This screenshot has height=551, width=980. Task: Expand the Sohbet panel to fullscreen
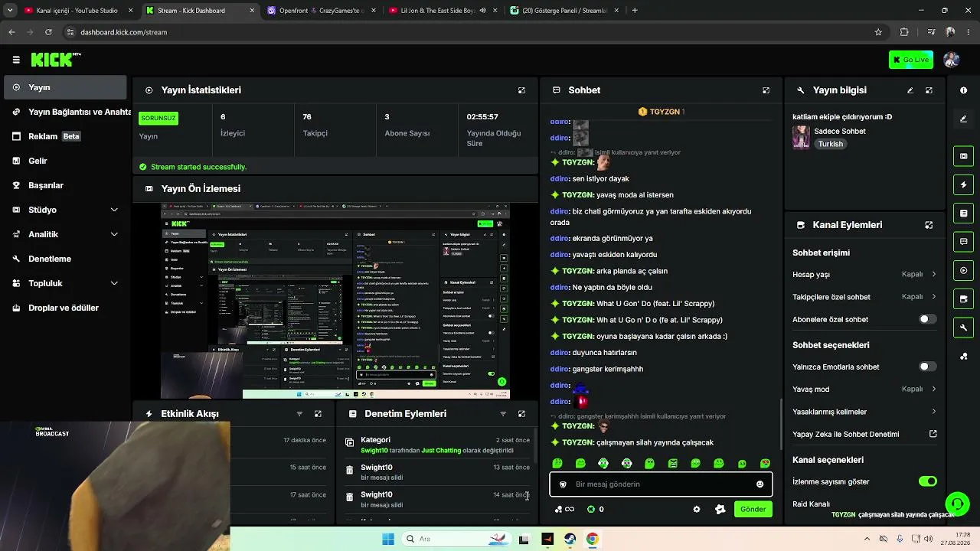[x=766, y=90]
